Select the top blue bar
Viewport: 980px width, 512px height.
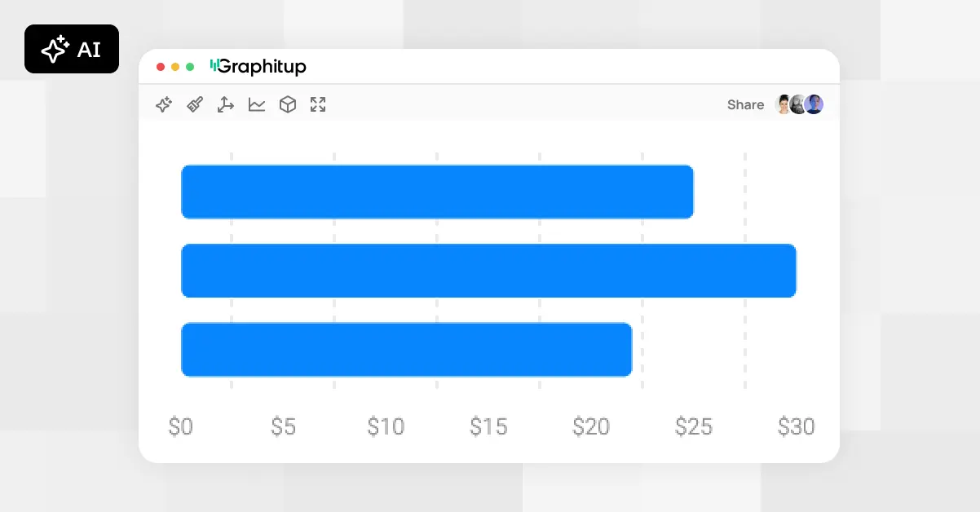pyautogui.click(x=437, y=192)
